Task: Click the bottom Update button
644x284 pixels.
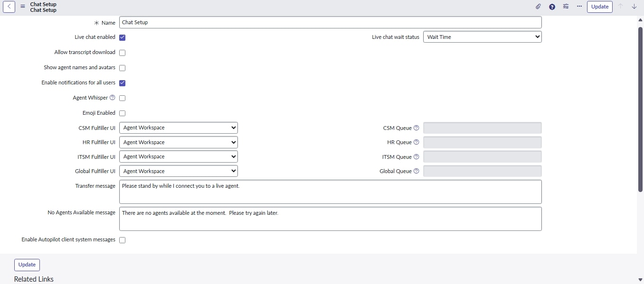Action: pyautogui.click(x=27, y=265)
